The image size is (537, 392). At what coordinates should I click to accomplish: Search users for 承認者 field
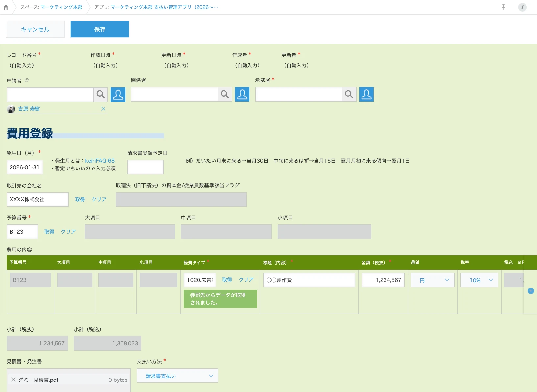(349, 94)
